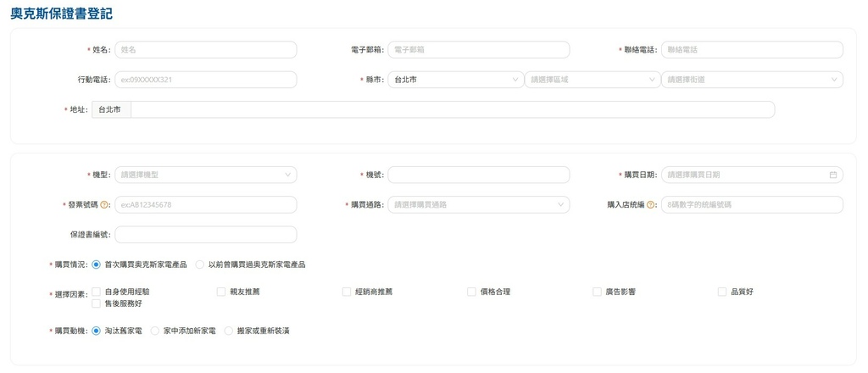868x373 pixels.
Task: Focus the 行動電話 input field
Action: coord(205,80)
